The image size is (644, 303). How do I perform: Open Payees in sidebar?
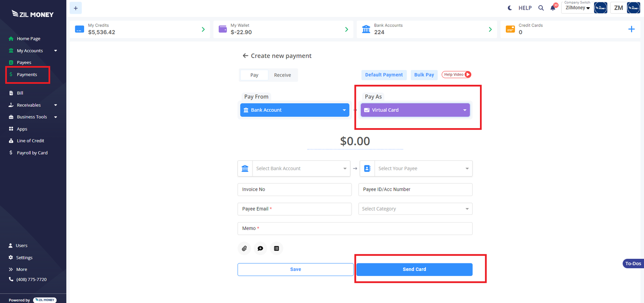(24, 63)
